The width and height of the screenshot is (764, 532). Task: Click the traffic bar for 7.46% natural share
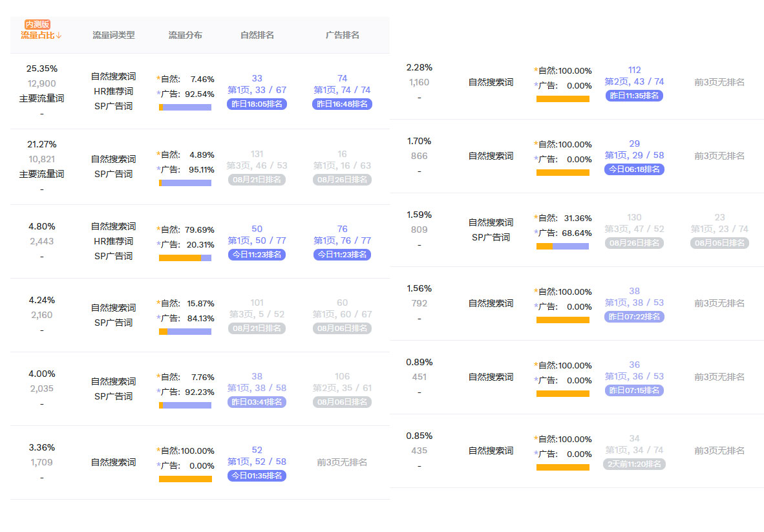click(x=186, y=107)
